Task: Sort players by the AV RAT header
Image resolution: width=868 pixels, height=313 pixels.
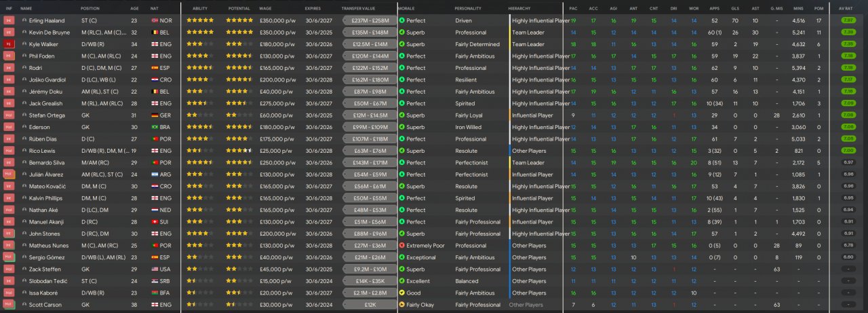Action: [846, 8]
